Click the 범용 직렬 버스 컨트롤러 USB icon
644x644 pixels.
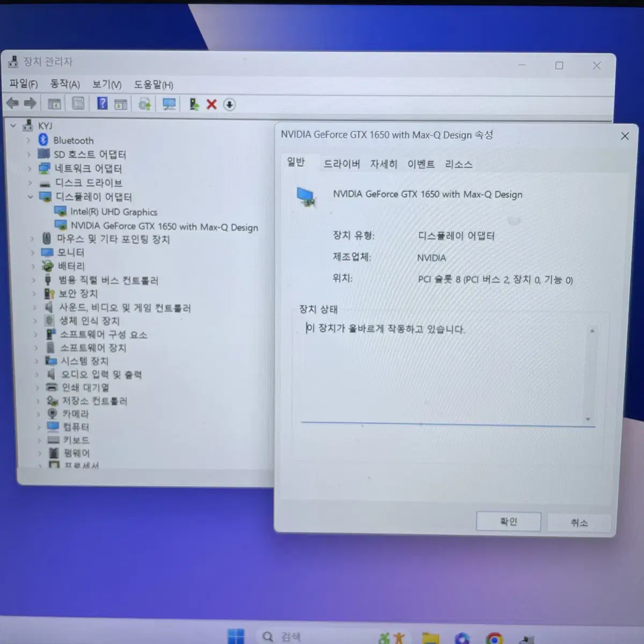48,280
